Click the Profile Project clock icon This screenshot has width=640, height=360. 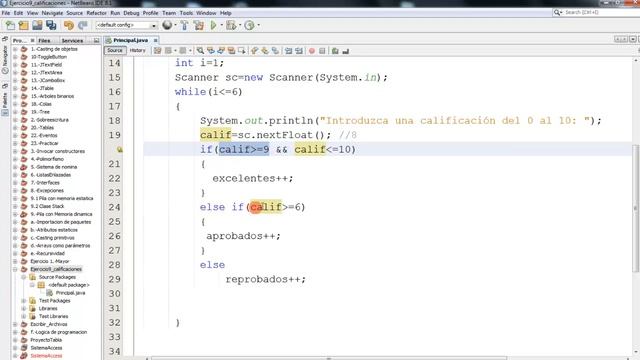[x=249, y=25]
